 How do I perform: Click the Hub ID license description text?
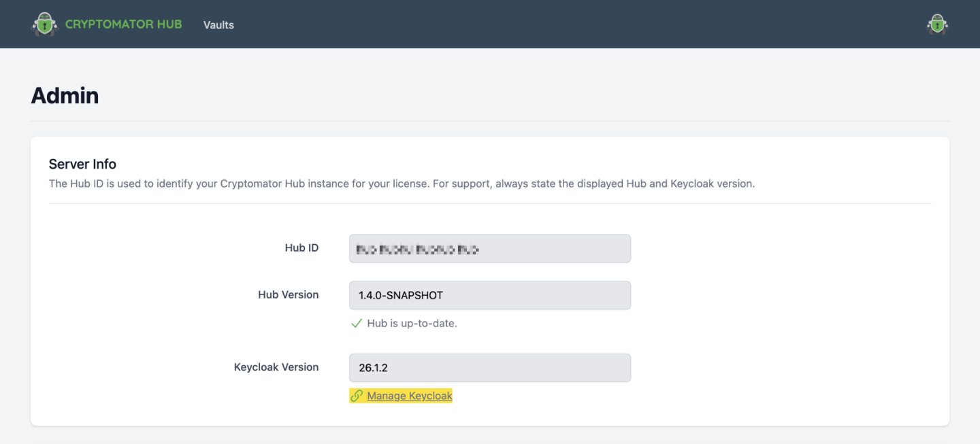coord(402,184)
